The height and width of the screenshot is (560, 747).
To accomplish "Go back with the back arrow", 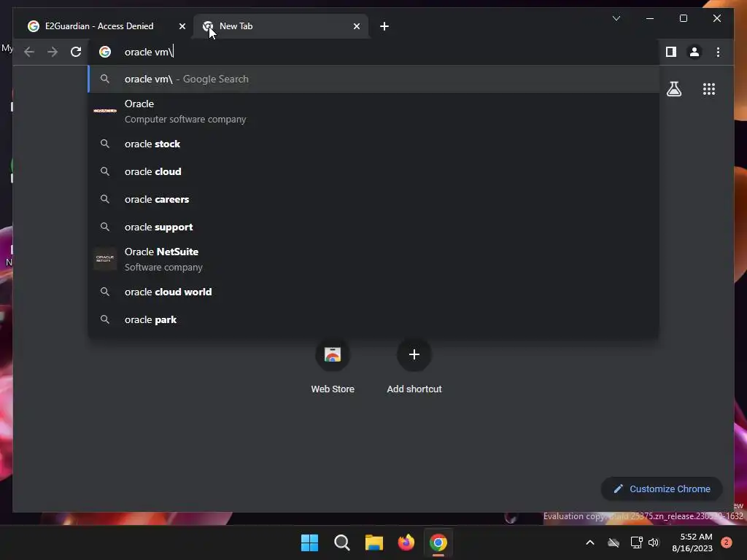I will coord(29,52).
